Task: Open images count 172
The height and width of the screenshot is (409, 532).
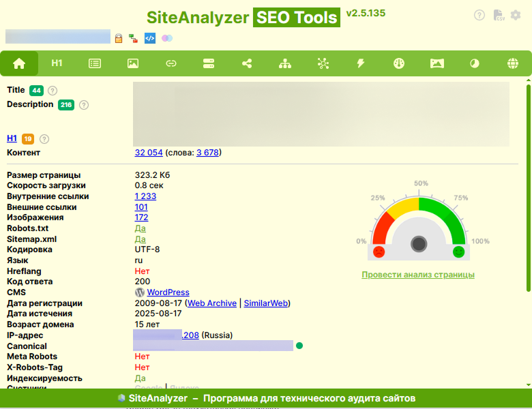Action: tap(141, 217)
